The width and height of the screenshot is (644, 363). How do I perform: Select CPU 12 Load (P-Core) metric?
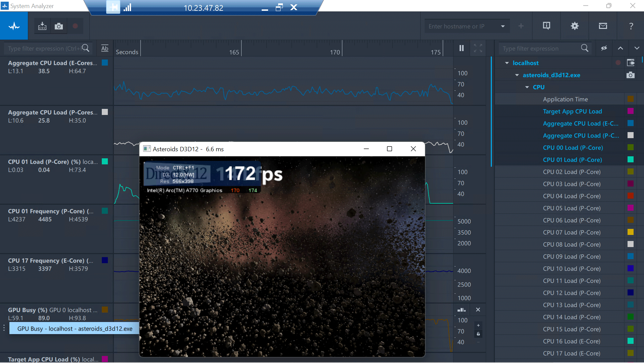tap(571, 293)
